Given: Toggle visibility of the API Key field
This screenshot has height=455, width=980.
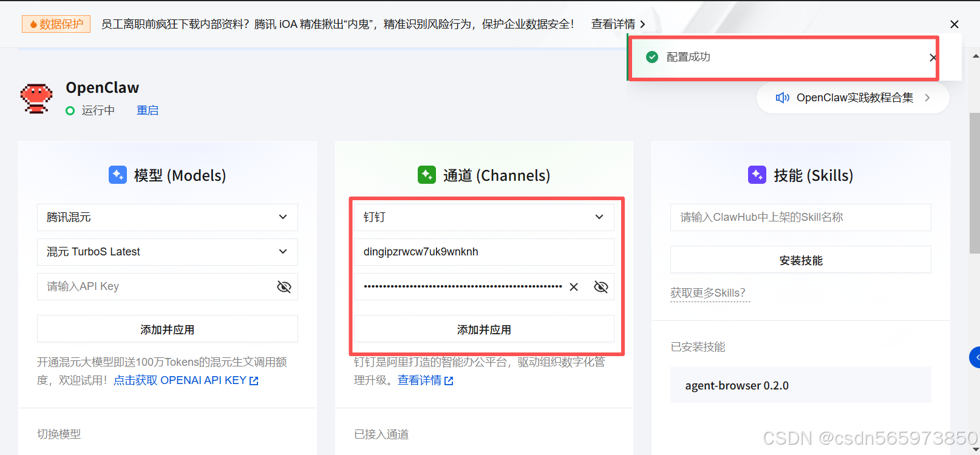Looking at the screenshot, I should pyautogui.click(x=284, y=287).
